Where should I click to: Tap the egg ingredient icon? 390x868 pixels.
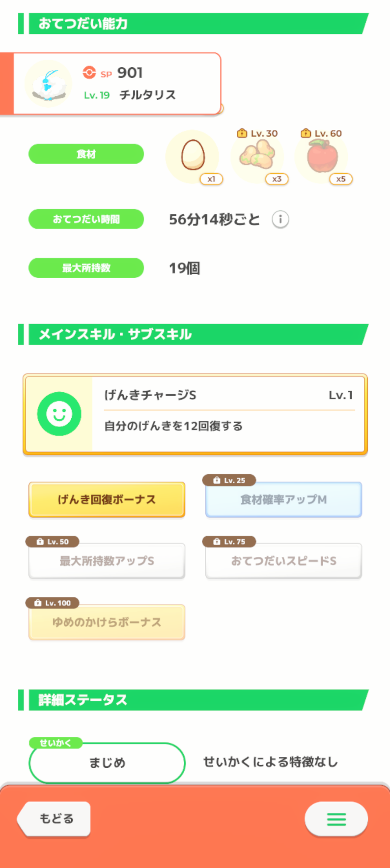click(193, 156)
